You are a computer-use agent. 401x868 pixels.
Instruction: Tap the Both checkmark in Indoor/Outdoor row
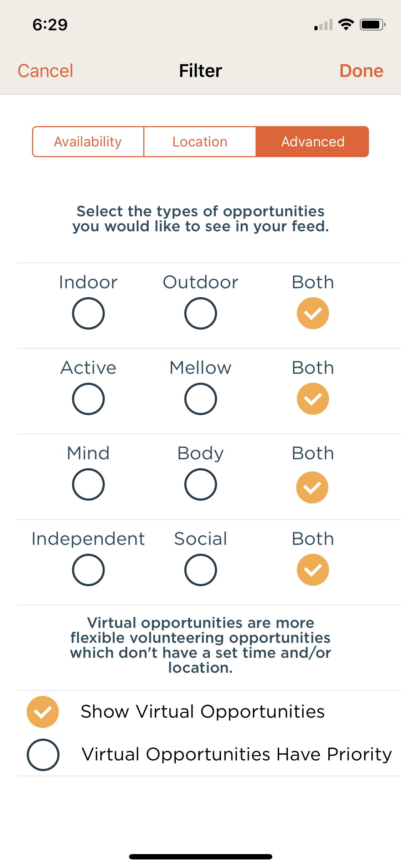pyautogui.click(x=313, y=314)
